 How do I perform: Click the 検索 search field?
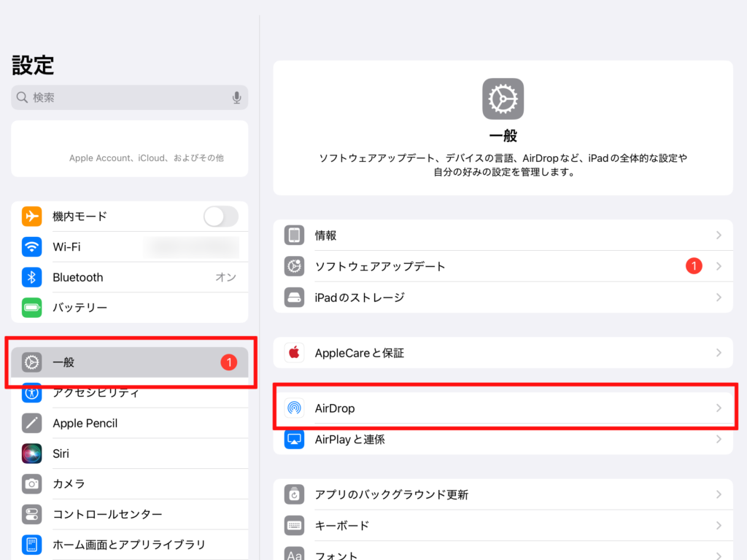point(124,98)
